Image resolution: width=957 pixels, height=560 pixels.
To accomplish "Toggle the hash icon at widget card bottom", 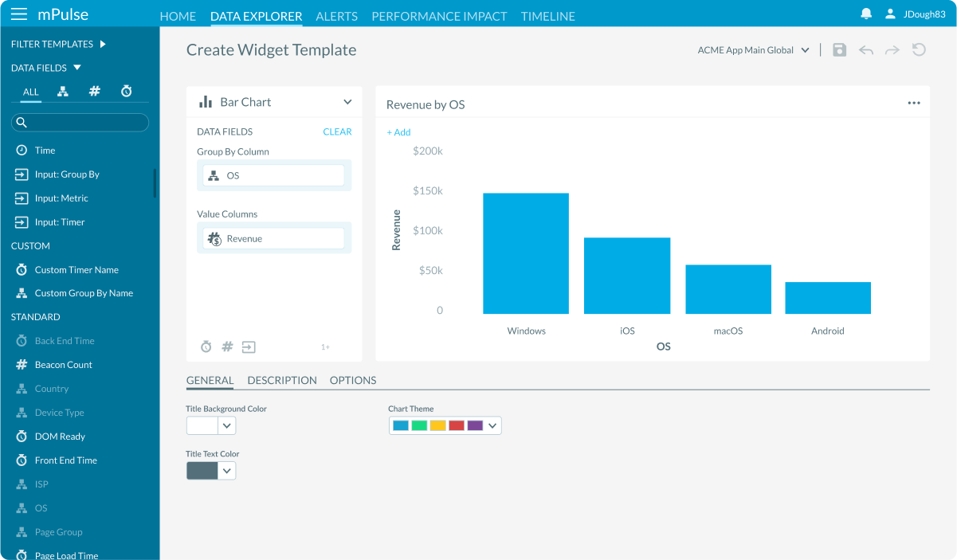I will point(226,347).
